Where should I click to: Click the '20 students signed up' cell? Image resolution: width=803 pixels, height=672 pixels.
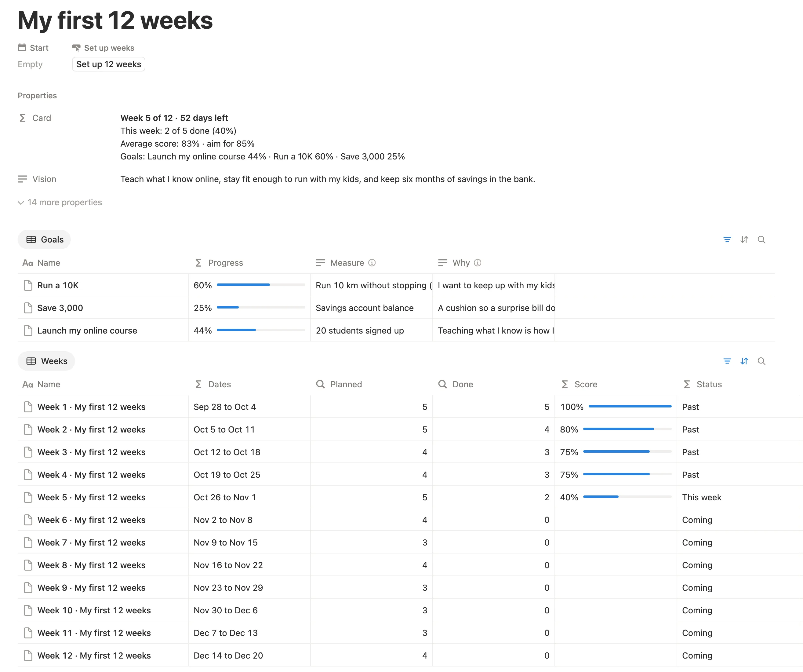[x=371, y=331]
